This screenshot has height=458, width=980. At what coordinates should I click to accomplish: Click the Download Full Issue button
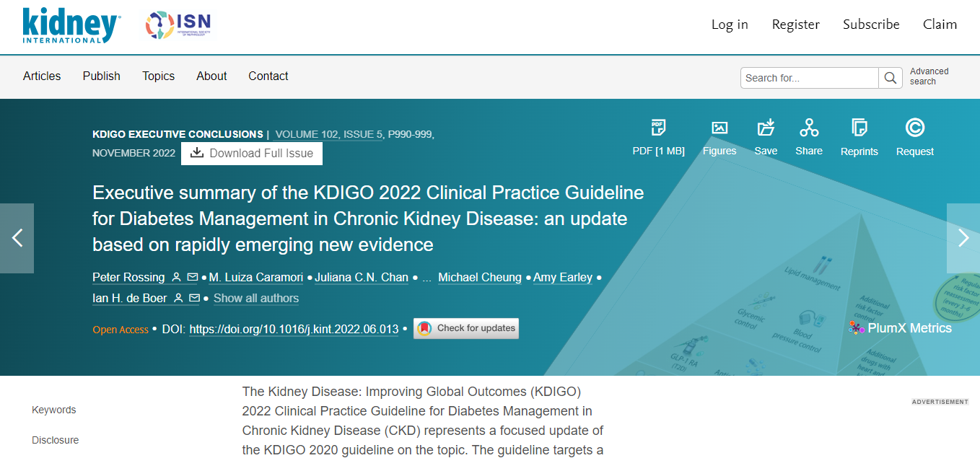(251, 153)
